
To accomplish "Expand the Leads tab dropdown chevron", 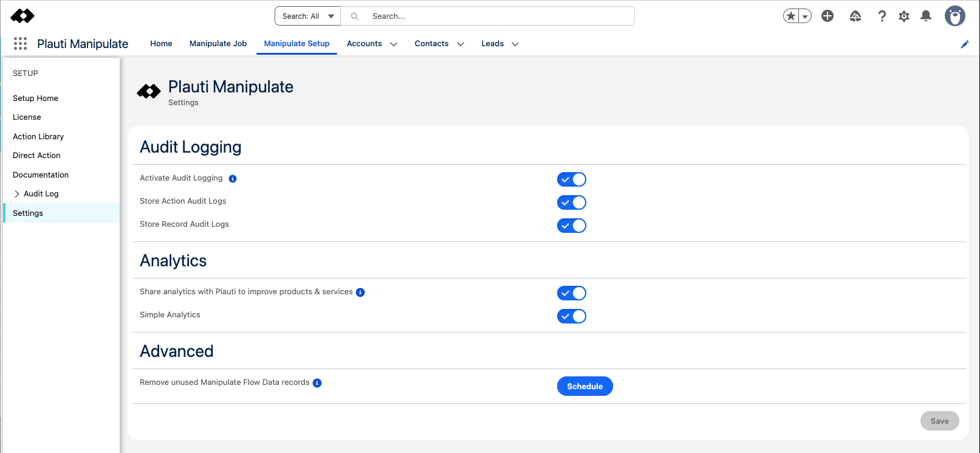I will (x=515, y=44).
